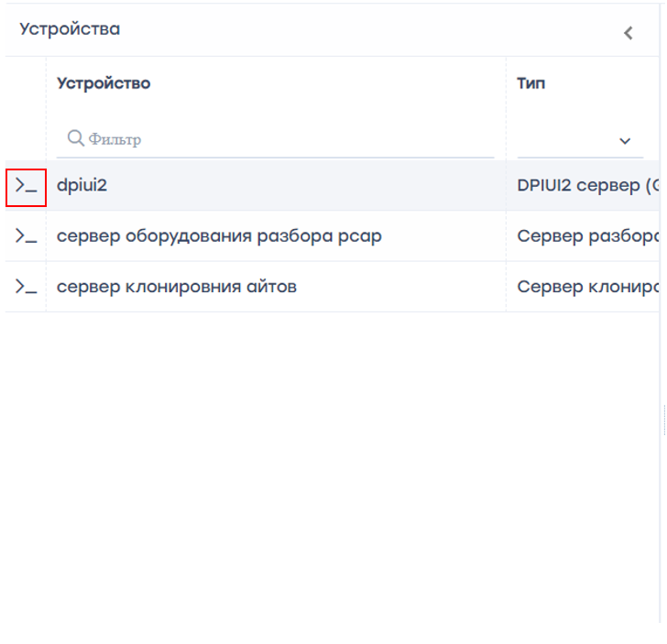Click the magnifier icon in the filter box

coord(76,139)
